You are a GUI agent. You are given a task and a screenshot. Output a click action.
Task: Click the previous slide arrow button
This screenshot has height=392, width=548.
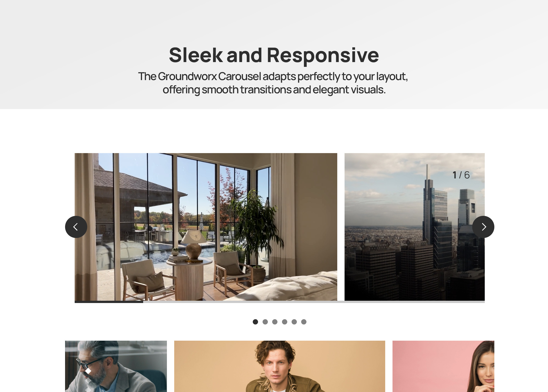click(x=76, y=227)
